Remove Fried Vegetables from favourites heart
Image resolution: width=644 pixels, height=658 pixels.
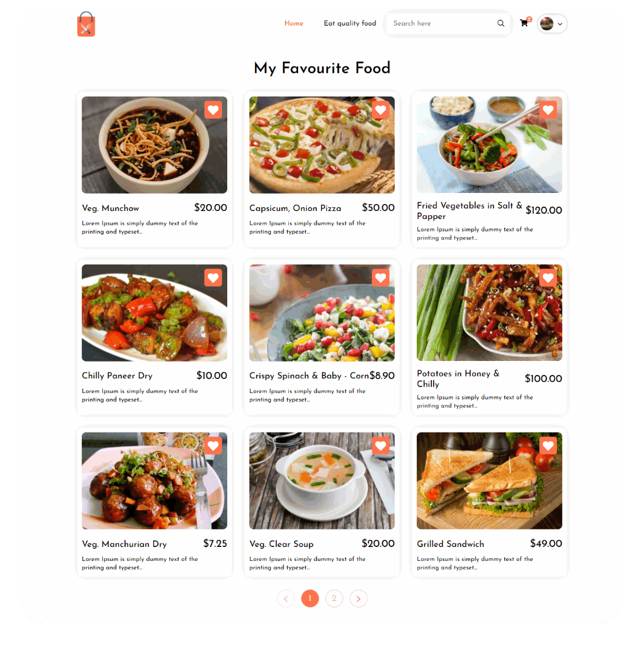548,110
